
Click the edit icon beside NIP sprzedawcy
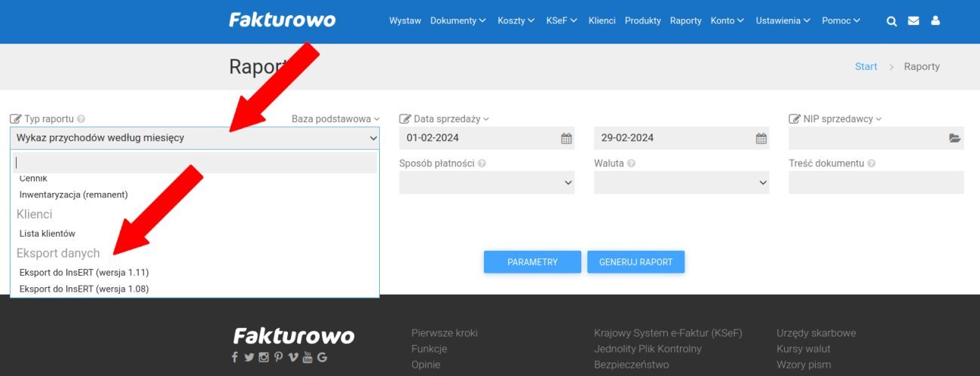pos(795,119)
